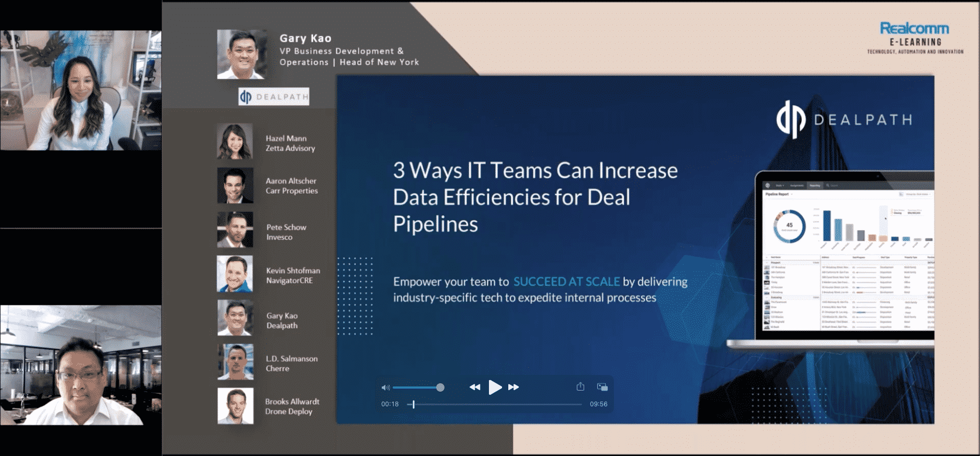Click the "SUCCEED AT SCALE" highlighted text
980x456 pixels.
[566, 282]
